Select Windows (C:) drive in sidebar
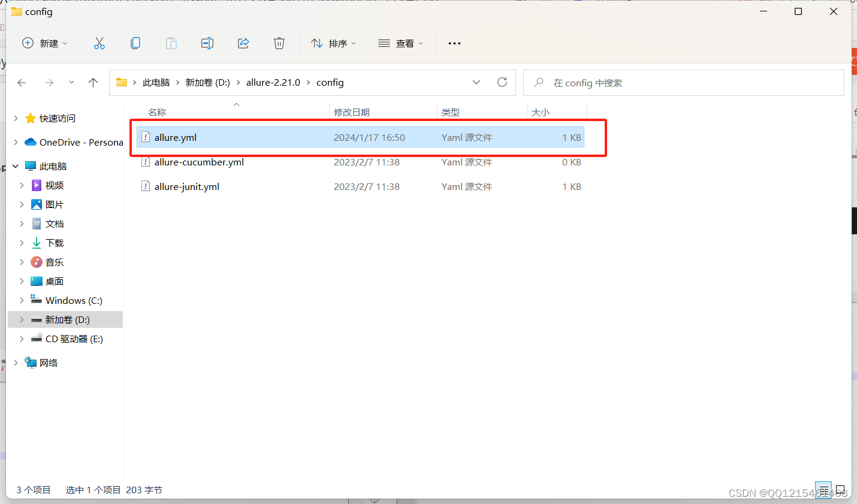The height and width of the screenshot is (504, 857). 74,300
